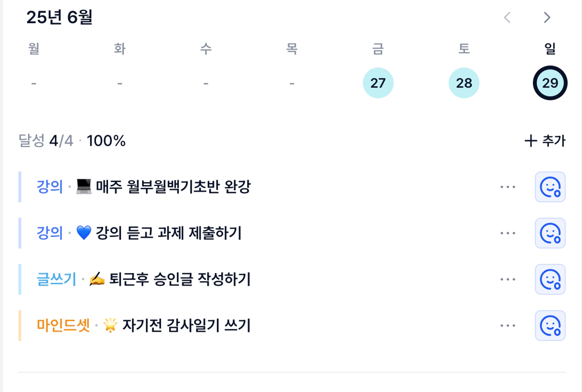Click the 강의 tag on 매주 월부월백기초반 task
This screenshot has width=582, height=392.
click(50, 186)
